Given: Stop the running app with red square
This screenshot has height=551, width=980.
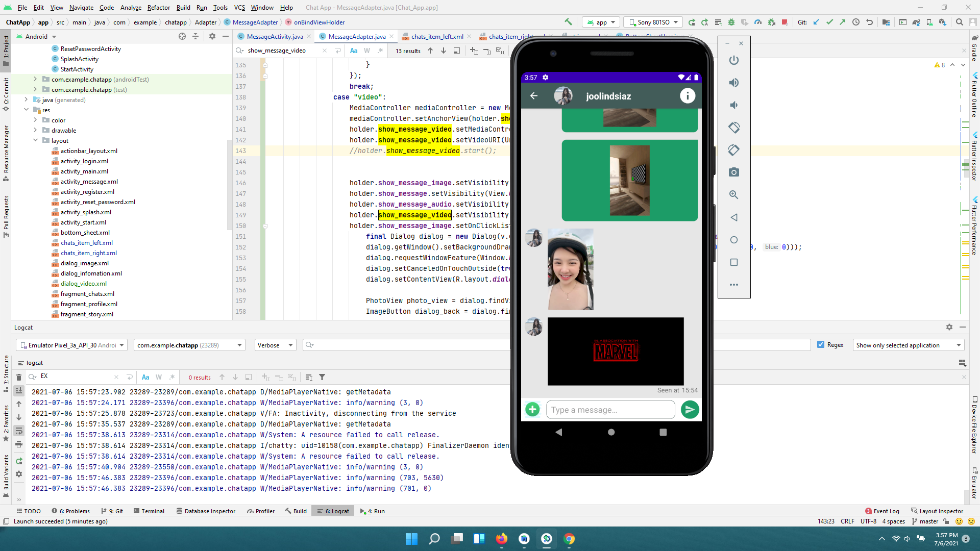Looking at the screenshot, I should pyautogui.click(x=785, y=22).
